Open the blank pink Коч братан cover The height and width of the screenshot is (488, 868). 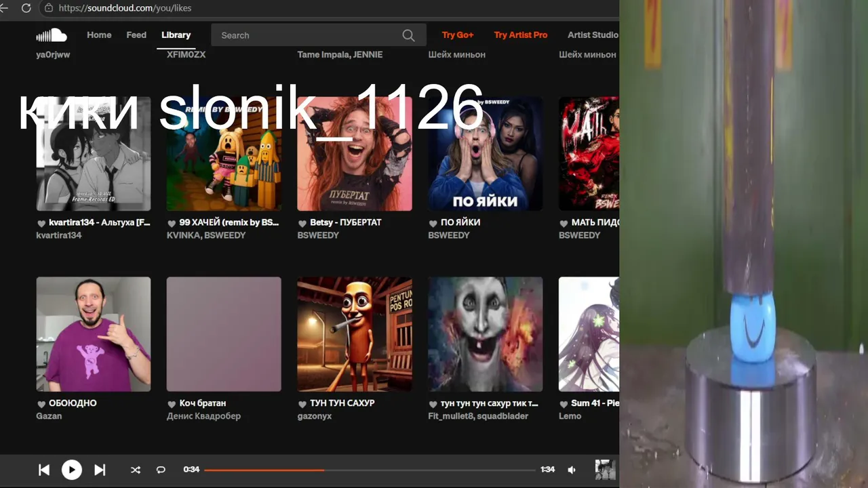[x=224, y=334]
